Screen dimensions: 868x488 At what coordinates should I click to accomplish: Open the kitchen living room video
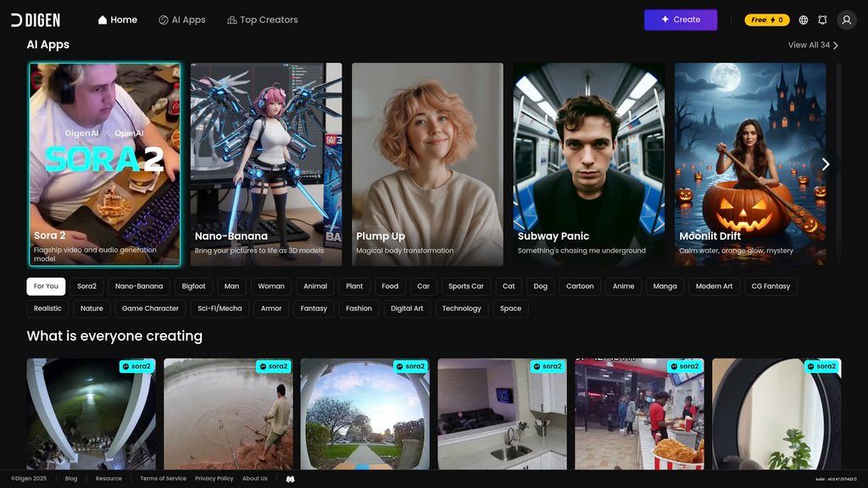tap(502, 413)
